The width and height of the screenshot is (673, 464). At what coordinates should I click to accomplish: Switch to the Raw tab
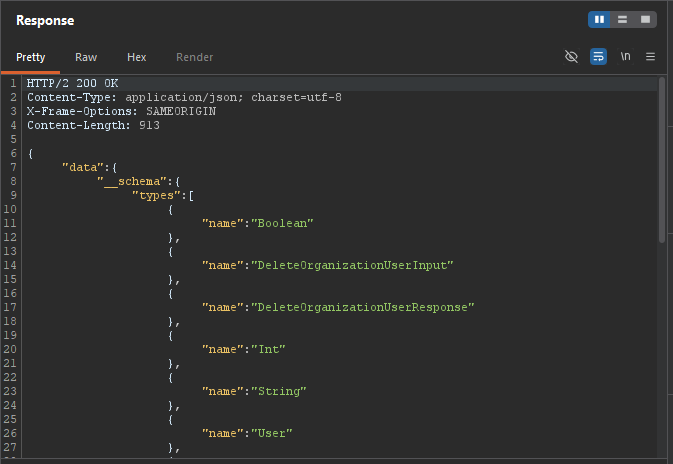pyautogui.click(x=86, y=58)
